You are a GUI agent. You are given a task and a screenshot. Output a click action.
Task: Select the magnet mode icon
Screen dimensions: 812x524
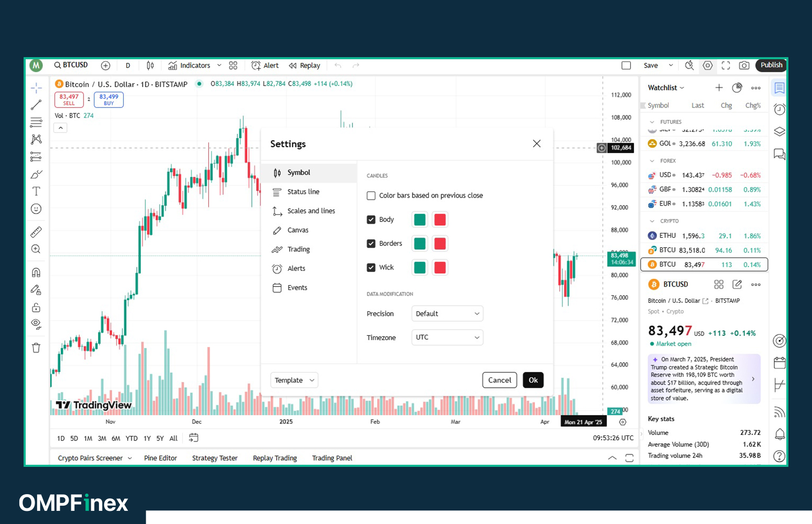tap(36, 272)
